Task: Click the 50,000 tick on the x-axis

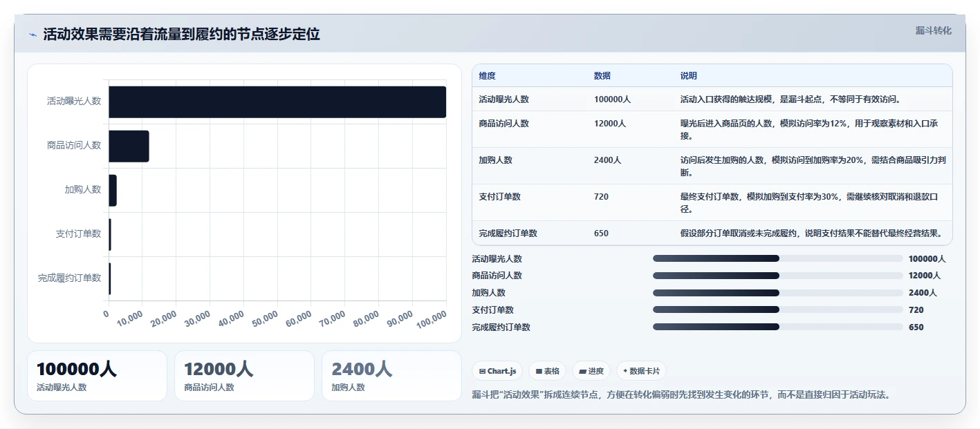Action: click(265, 318)
